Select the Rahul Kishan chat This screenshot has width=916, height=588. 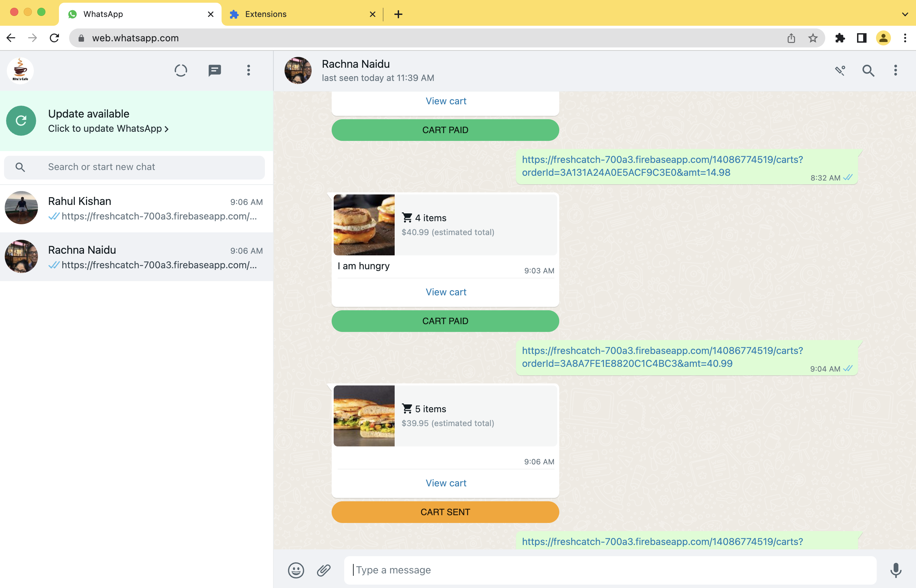136,208
